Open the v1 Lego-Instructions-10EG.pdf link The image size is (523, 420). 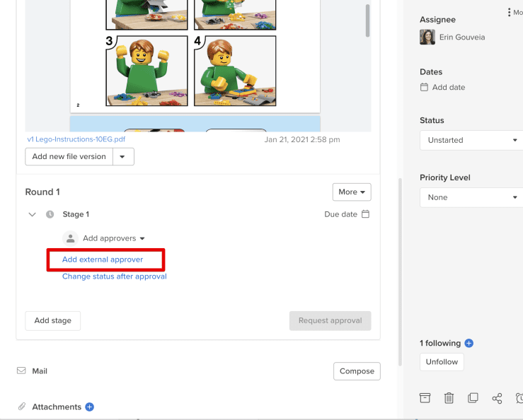pyautogui.click(x=76, y=139)
